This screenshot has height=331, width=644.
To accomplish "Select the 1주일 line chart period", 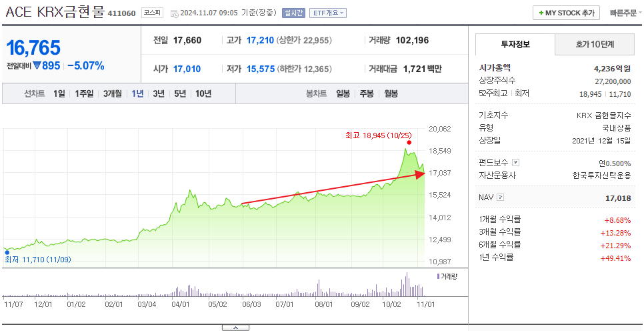I will point(84,93).
